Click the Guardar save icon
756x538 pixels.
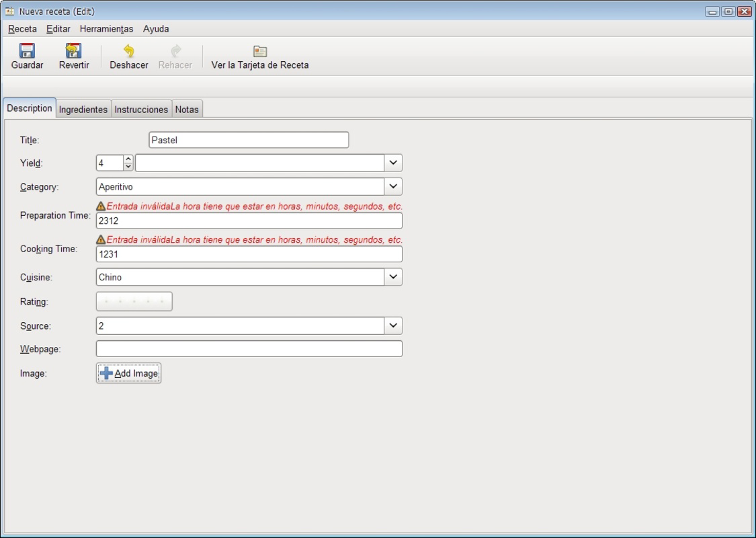tap(27, 50)
